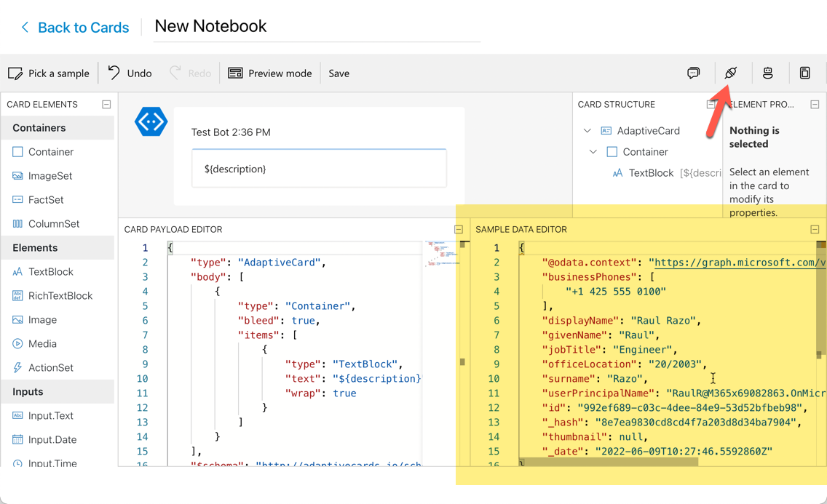
Task: Collapse the Sample Data Editor panel
Action: 815,229
